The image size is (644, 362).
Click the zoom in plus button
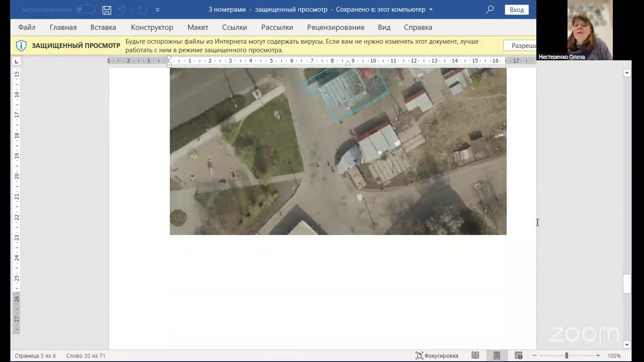(598, 355)
